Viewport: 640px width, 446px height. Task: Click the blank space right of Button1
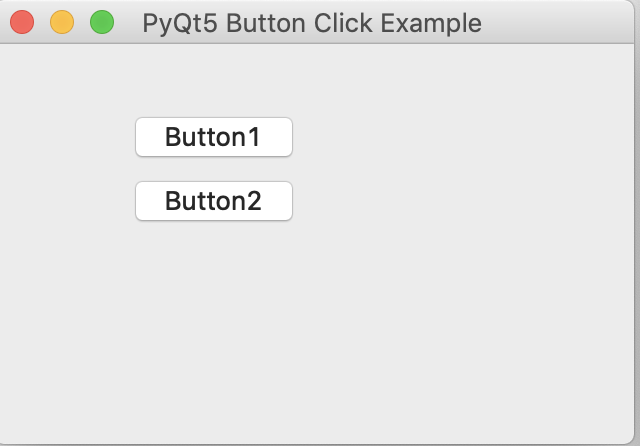click(x=450, y=137)
